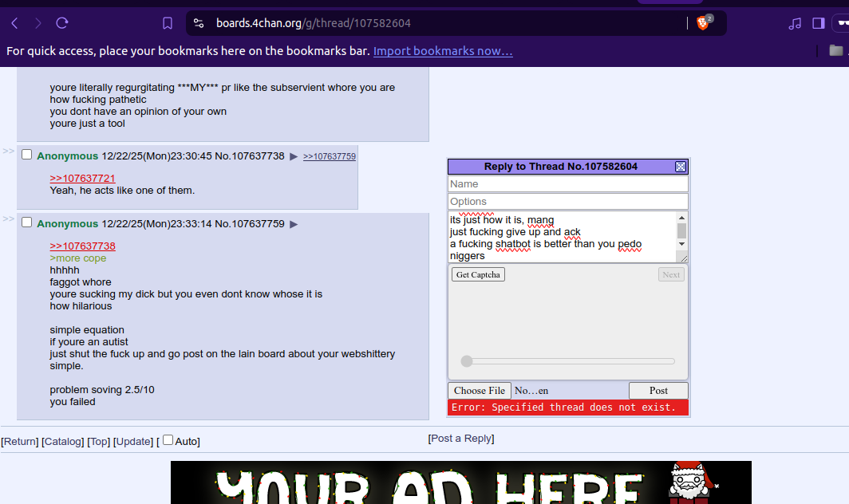Toggle the browser sidebar panel icon
The image size is (849, 504).
[818, 23]
